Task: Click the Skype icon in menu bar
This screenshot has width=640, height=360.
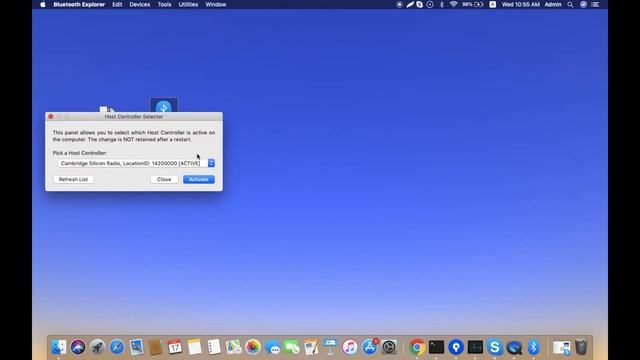Action: pos(420,4)
